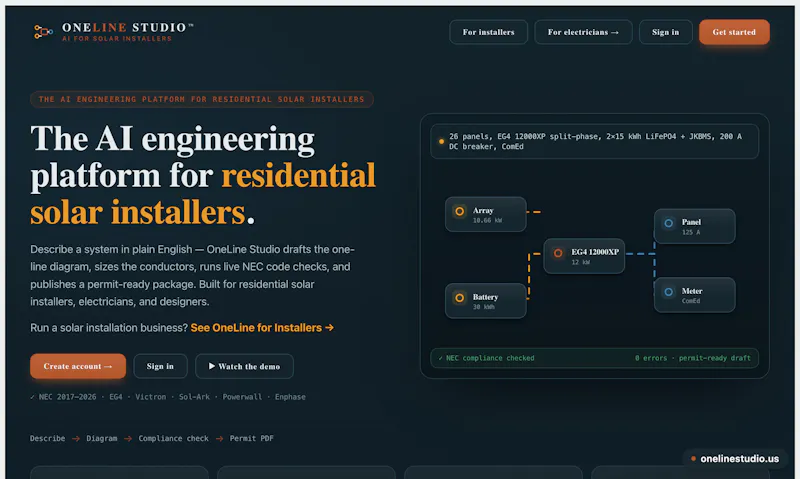This screenshot has width=800, height=479.
Task: Click the arrow before Permit PDF
Action: click(x=219, y=439)
